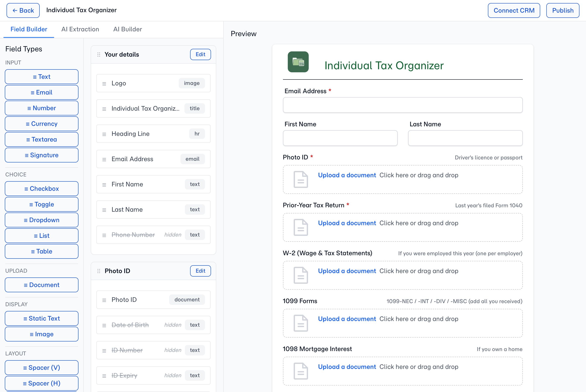
Task: Click Upload a document under W-2
Action: tap(347, 271)
